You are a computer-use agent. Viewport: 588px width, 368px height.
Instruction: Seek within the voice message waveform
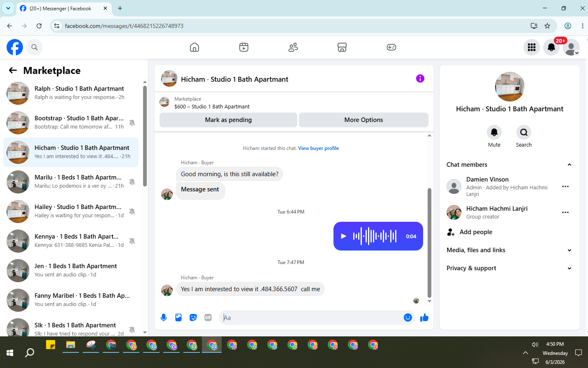[375, 236]
